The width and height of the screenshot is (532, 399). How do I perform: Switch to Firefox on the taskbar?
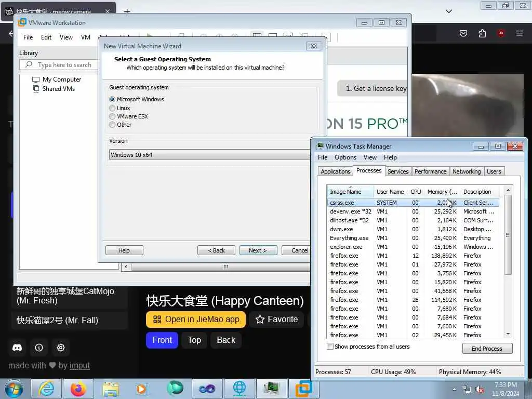click(x=78, y=389)
